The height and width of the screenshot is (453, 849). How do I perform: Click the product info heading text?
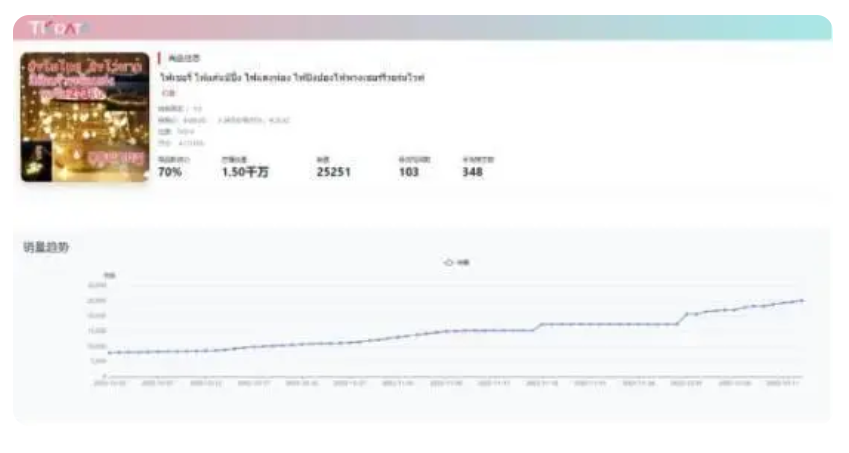184,58
